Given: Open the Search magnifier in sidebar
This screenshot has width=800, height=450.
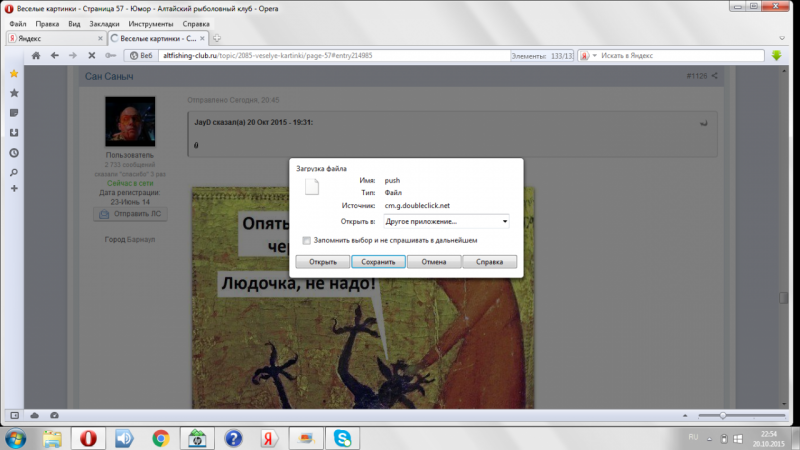Looking at the screenshot, I should (x=14, y=172).
